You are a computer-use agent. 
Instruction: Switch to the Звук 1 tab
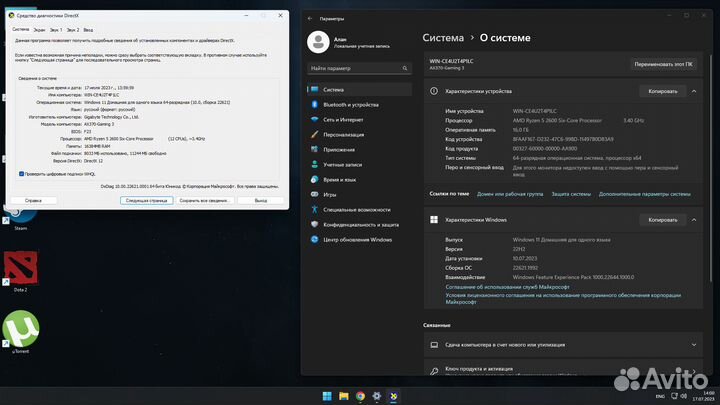tap(56, 30)
